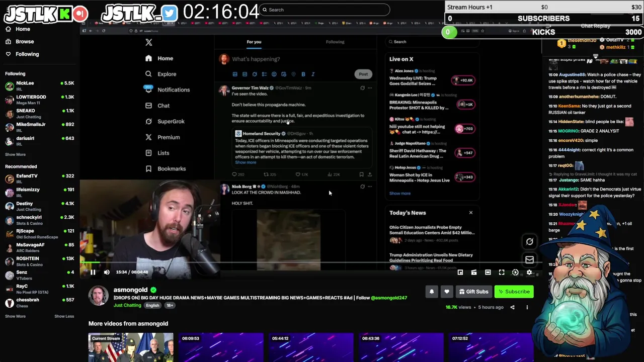The width and height of the screenshot is (644, 362).
Task: Toggle fullscreen in the video player
Action: (502, 272)
